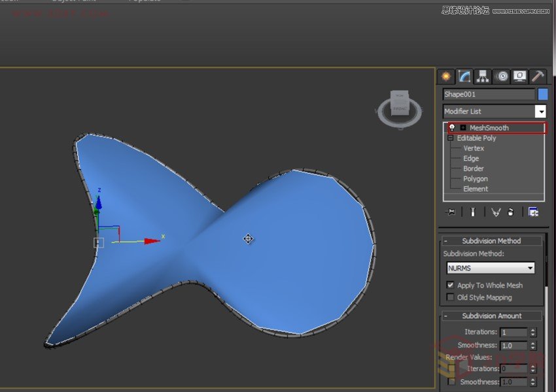556x392 pixels.
Task: Click the blue object color swatch
Action: (543, 94)
